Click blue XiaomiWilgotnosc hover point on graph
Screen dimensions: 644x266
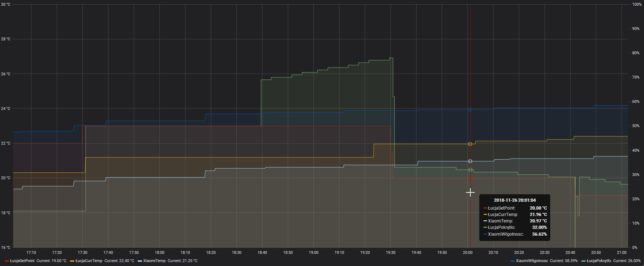pos(470,110)
